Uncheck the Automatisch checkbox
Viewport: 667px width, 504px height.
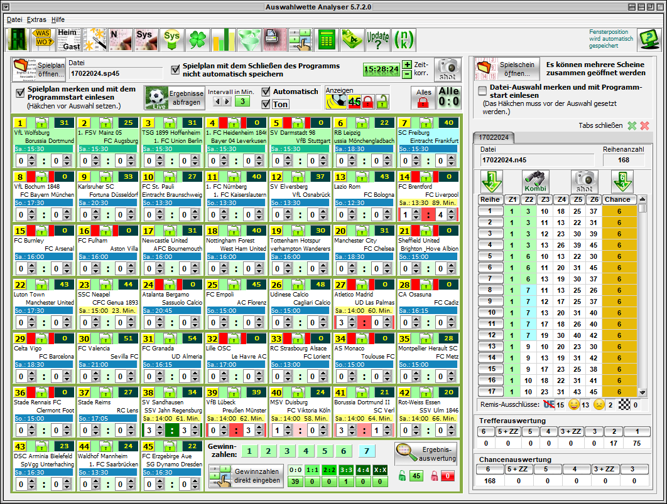266,91
